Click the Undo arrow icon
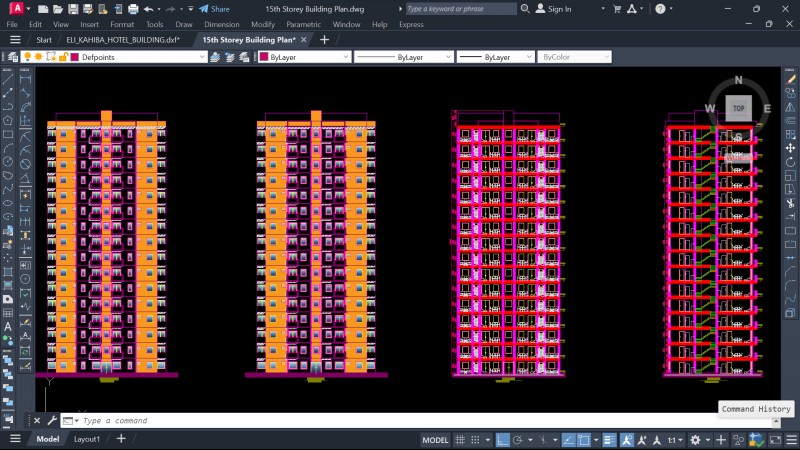 148,9
